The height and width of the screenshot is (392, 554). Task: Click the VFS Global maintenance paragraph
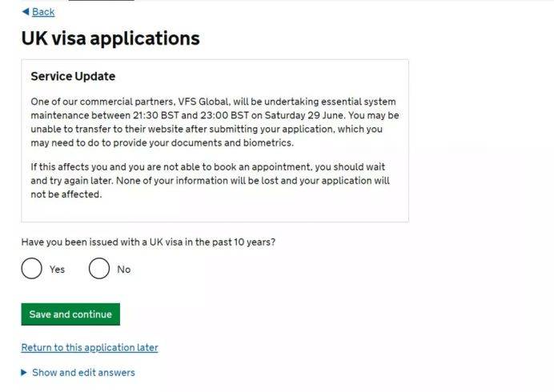[215, 122]
